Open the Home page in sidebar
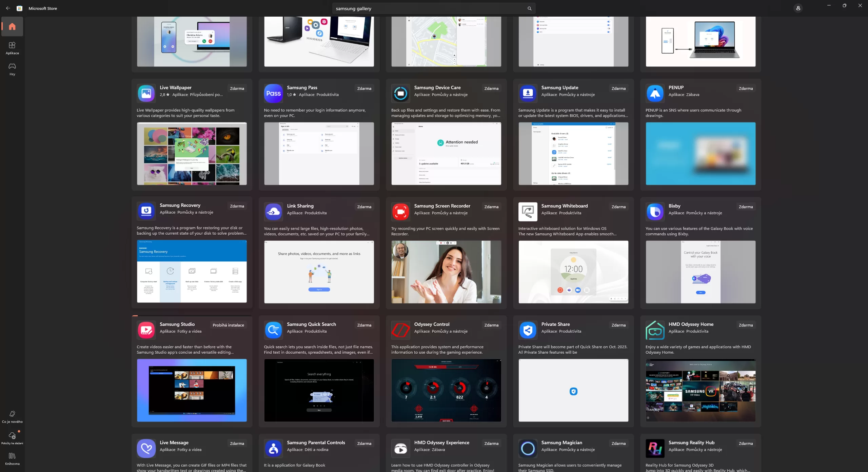The width and height of the screenshot is (868, 472). [12, 26]
